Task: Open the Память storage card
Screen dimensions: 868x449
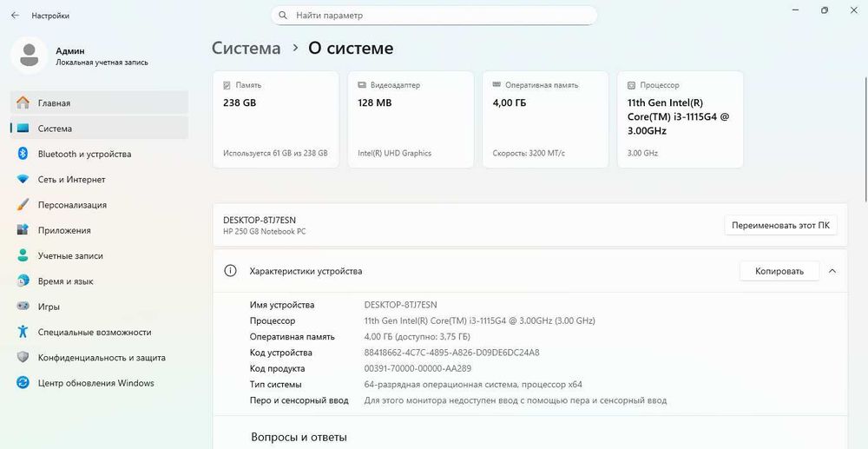Action: 275,119
